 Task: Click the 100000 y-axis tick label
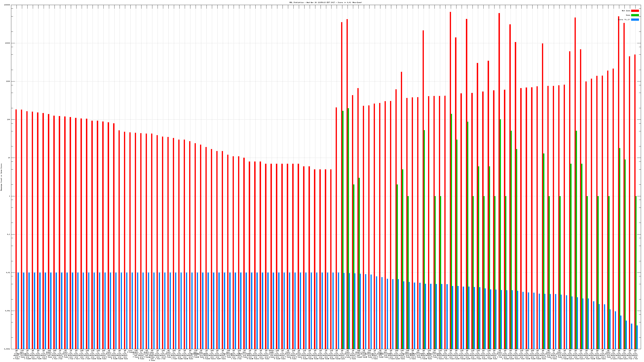(7, 5)
